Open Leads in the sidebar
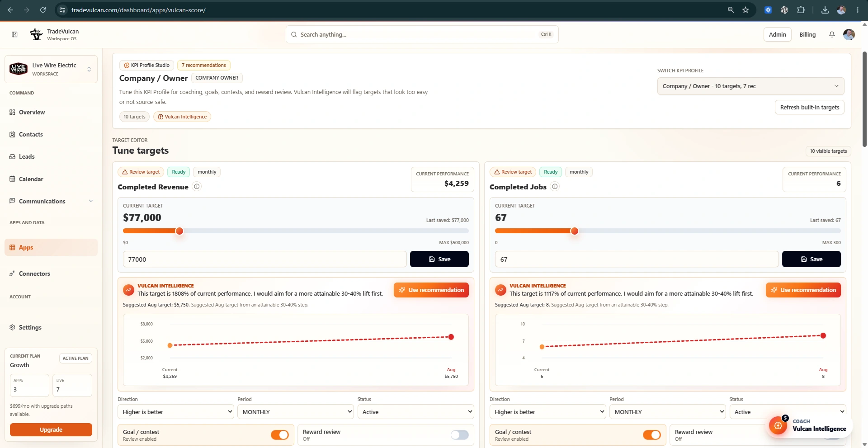868x448 pixels. pyautogui.click(x=51, y=156)
